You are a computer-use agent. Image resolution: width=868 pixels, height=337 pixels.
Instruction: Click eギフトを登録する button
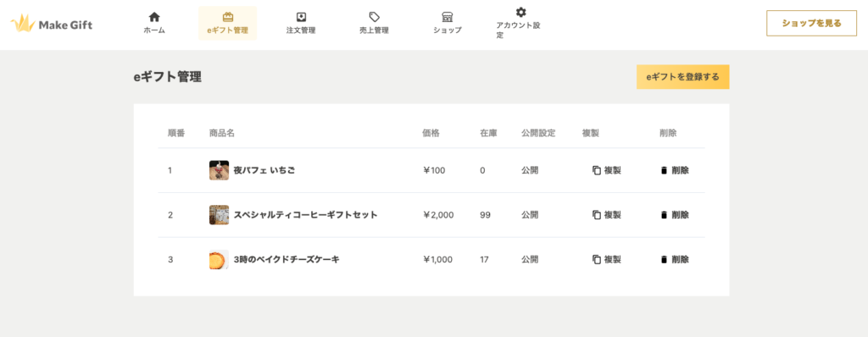[x=682, y=77]
